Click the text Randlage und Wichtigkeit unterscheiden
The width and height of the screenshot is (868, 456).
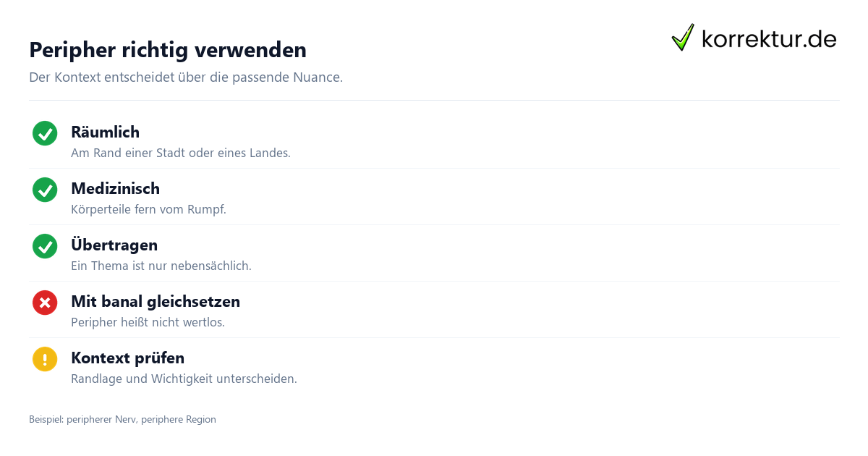pos(184,379)
